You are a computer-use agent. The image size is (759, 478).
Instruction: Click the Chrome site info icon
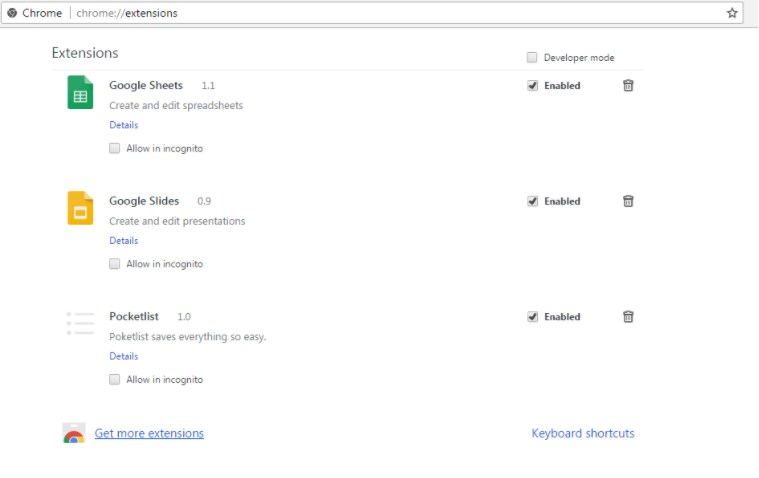pyautogui.click(x=12, y=13)
